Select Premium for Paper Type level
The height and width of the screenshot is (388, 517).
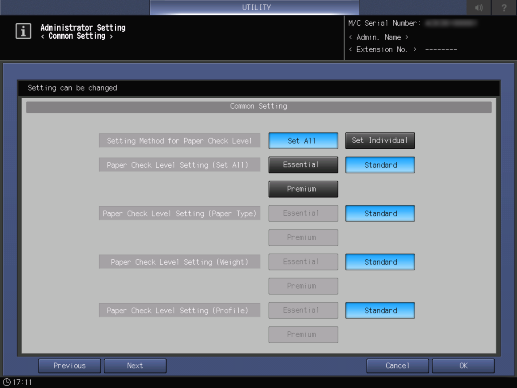(303, 237)
